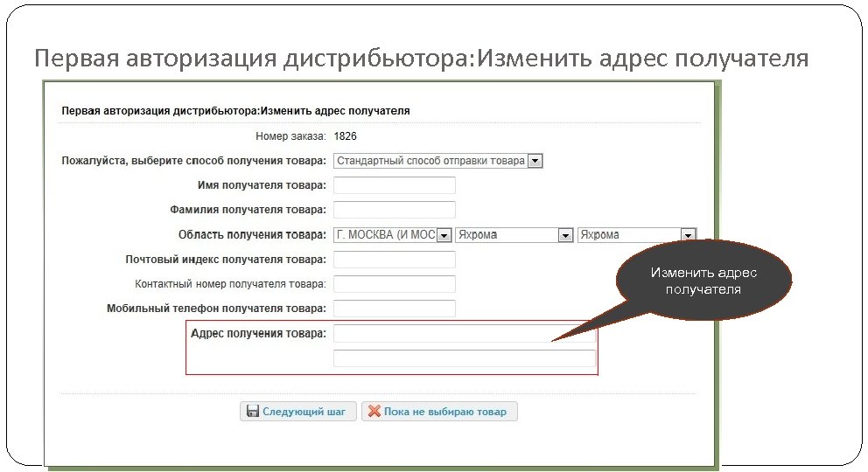The width and height of the screenshot is (868, 472).
Task: Select the Контактный номер получателя field
Action: (x=394, y=284)
